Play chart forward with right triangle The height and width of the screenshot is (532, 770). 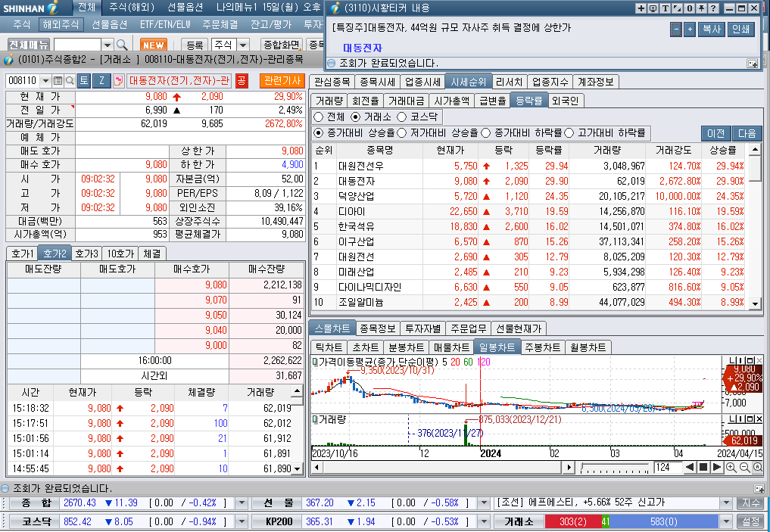click(x=716, y=467)
